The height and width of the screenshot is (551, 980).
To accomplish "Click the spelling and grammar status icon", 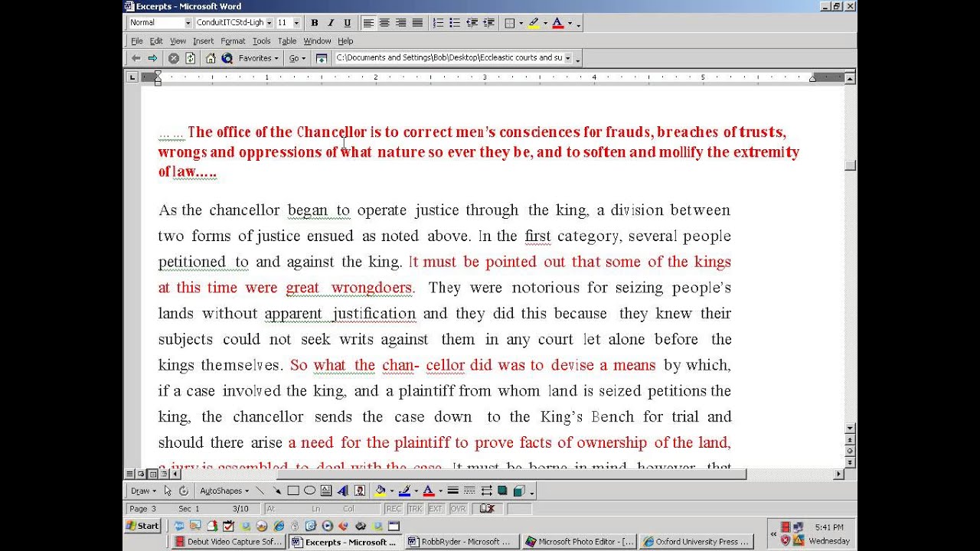I will [487, 509].
